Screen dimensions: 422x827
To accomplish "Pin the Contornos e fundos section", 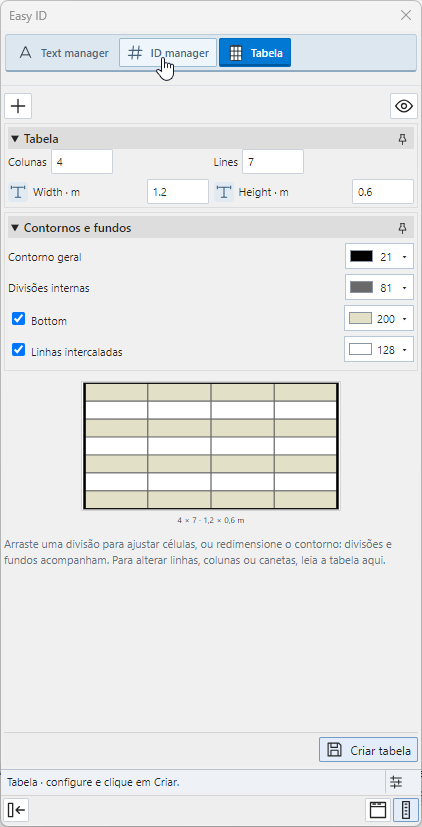I will (402, 228).
